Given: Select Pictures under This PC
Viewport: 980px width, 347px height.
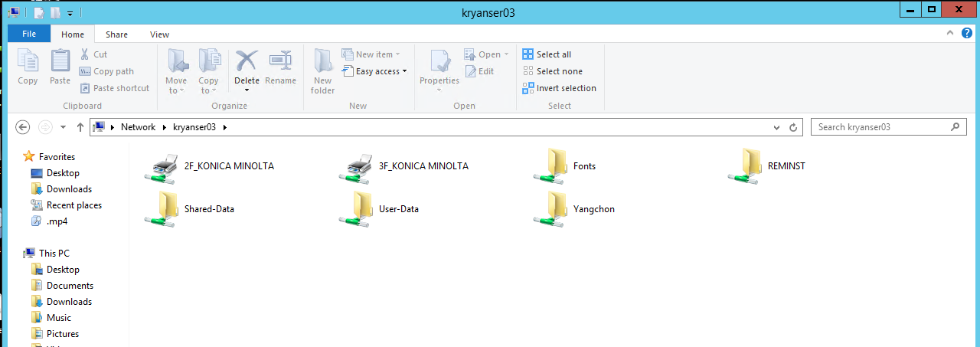Looking at the screenshot, I should pos(54,334).
